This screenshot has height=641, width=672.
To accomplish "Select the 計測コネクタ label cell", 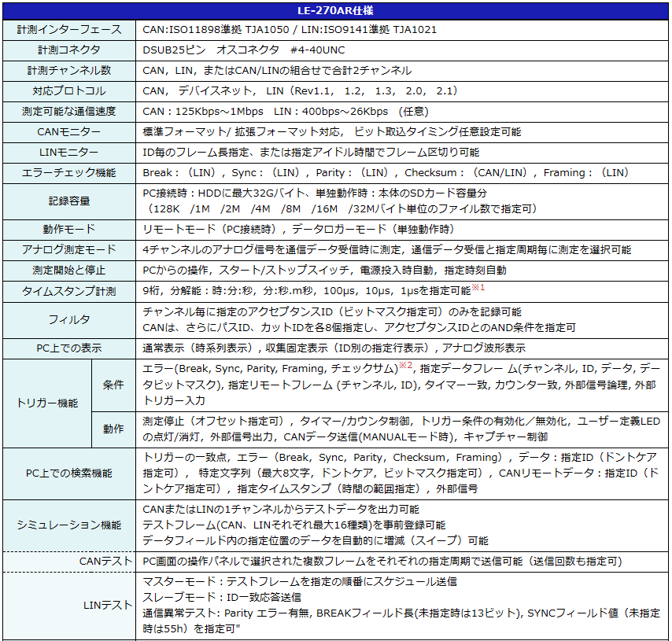I will [69, 50].
